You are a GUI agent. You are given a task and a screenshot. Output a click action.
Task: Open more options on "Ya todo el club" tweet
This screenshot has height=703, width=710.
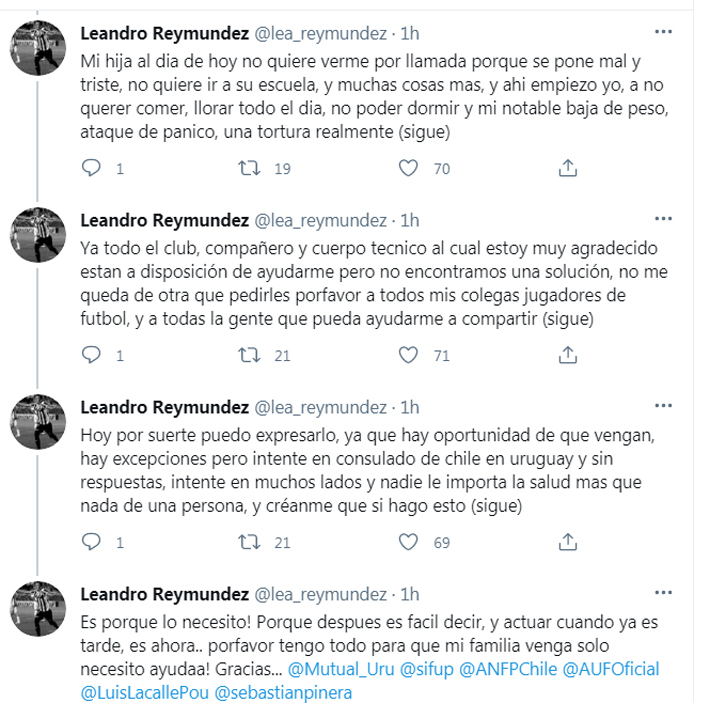(x=662, y=218)
